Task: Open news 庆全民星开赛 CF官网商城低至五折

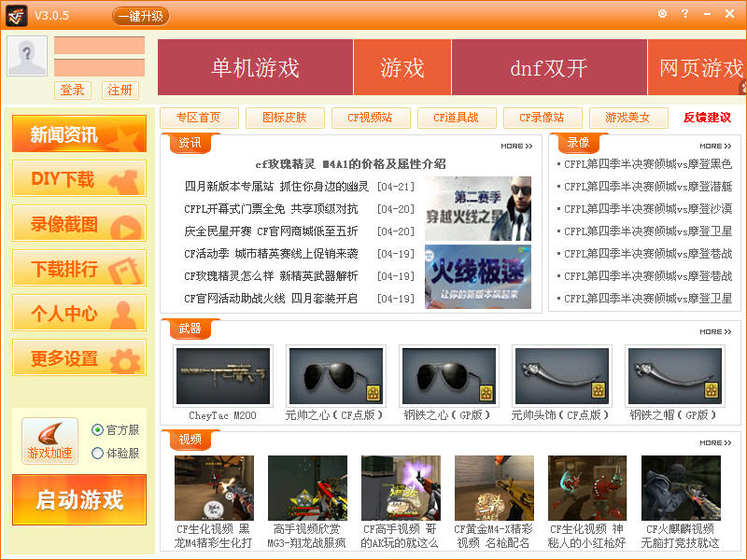Action: coord(271,231)
